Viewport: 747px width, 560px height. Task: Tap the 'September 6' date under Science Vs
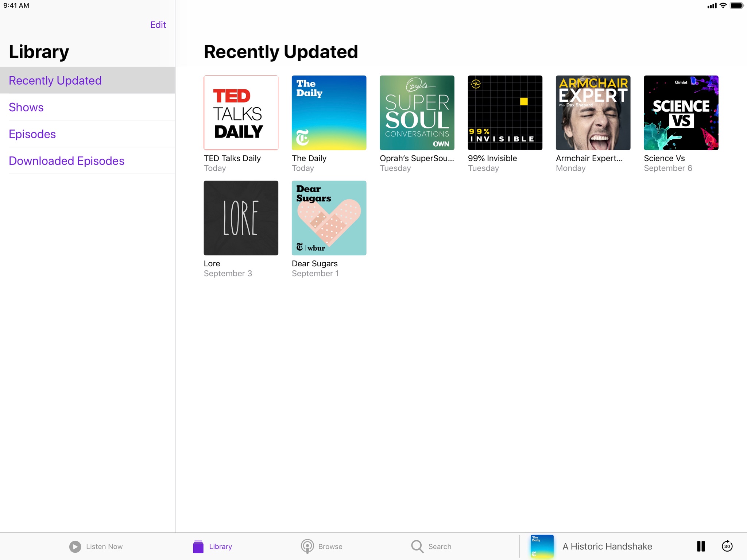[668, 168]
